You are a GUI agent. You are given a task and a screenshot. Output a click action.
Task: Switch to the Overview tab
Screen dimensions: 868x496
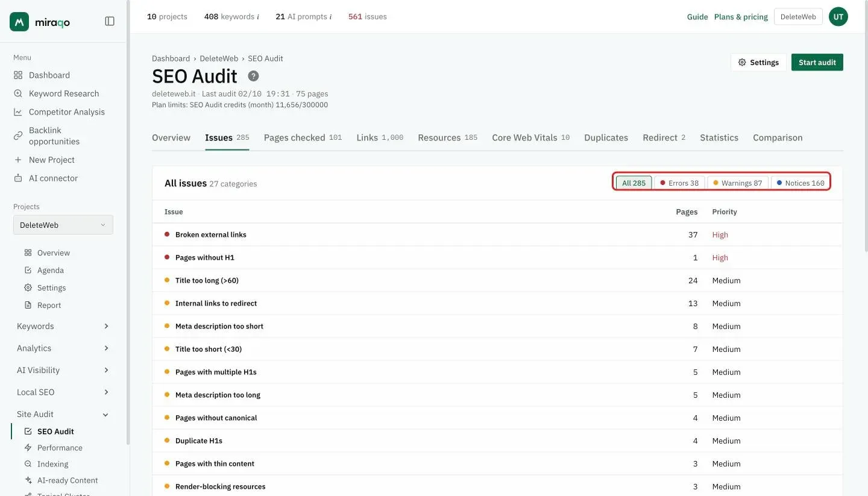point(171,137)
